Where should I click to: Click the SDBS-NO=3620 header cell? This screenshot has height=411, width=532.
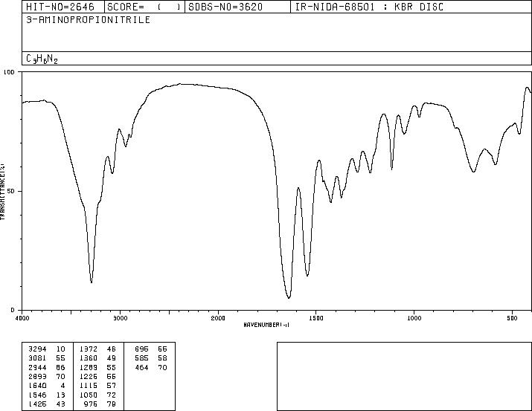(237, 7)
